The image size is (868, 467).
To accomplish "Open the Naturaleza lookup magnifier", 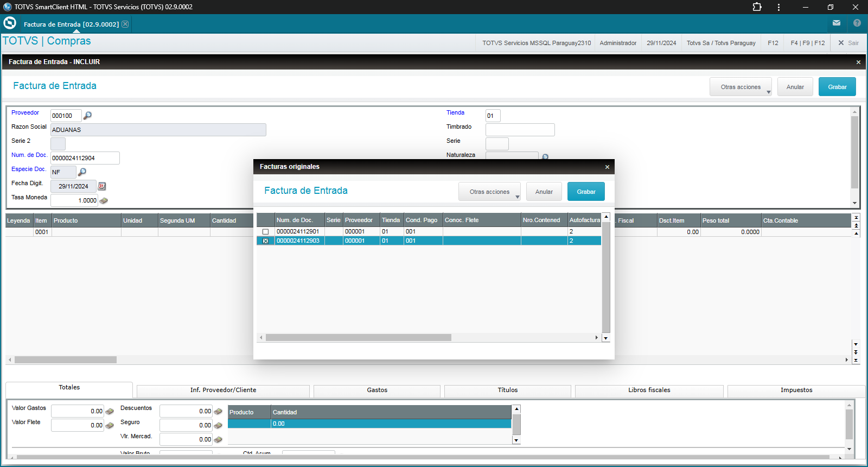I will click(545, 157).
